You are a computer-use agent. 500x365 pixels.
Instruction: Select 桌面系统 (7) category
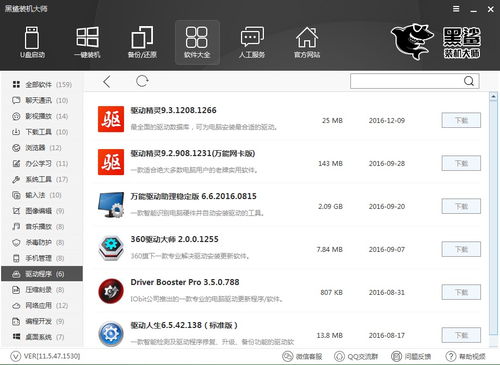(x=42, y=337)
